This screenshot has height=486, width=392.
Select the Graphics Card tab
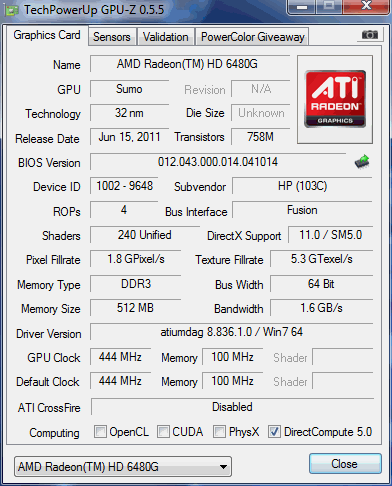tap(47, 35)
